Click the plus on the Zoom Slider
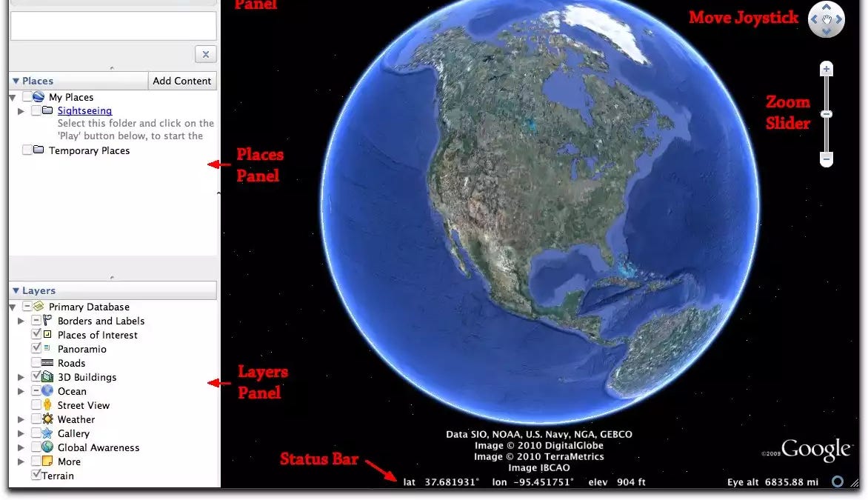Screen dimensions: 868x500 coord(826,68)
